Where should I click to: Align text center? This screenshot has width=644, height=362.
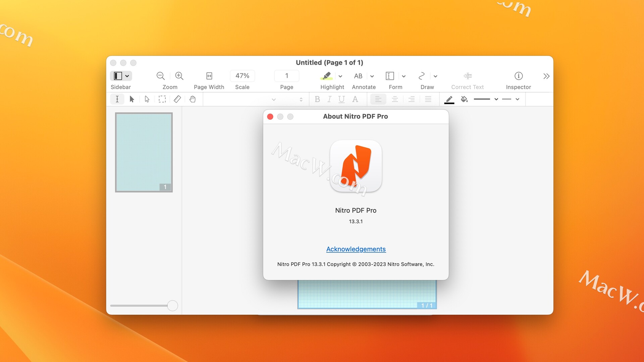[x=395, y=99]
